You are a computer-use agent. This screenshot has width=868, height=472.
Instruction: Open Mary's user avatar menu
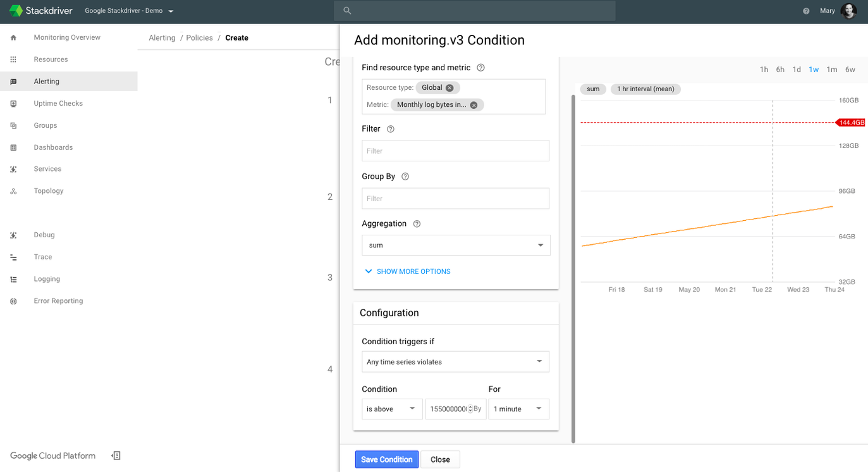(x=849, y=11)
